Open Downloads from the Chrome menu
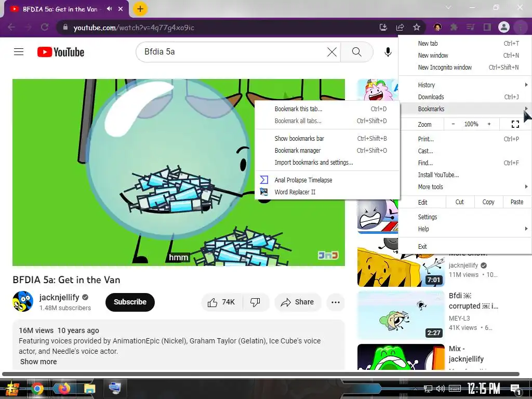The height and width of the screenshot is (399, 532). click(x=465, y=97)
